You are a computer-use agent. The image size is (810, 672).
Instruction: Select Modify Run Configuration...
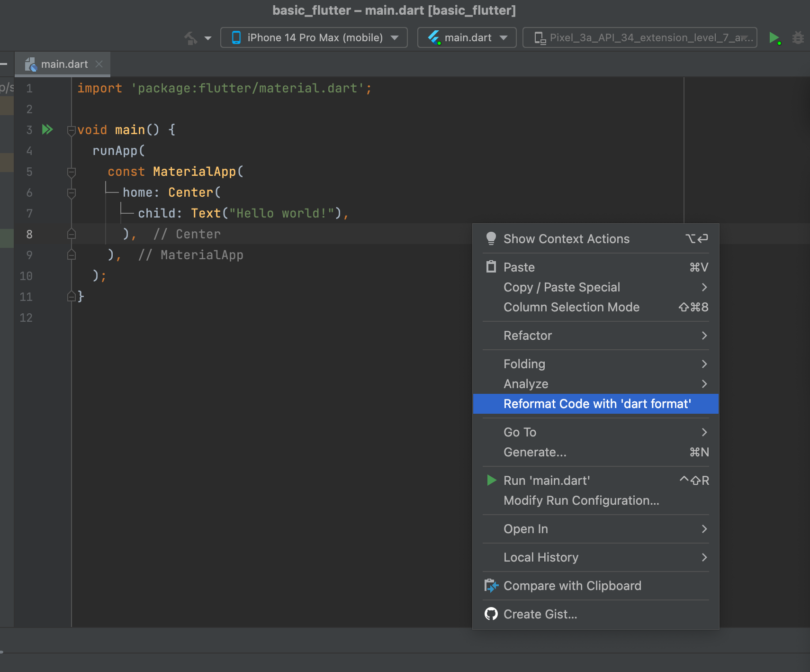[596, 500]
